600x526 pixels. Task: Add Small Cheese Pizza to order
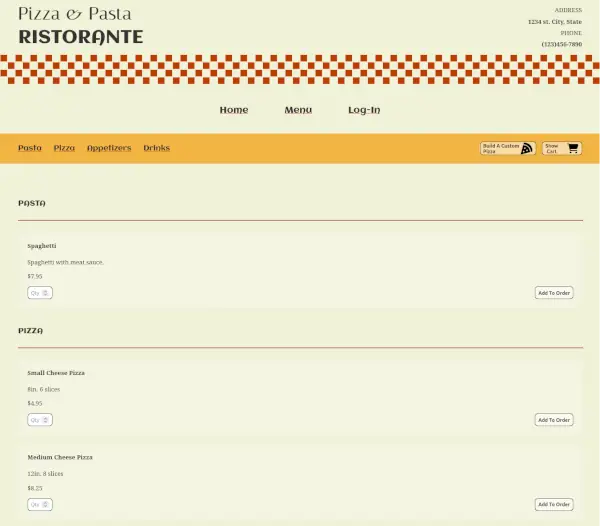[x=554, y=420]
